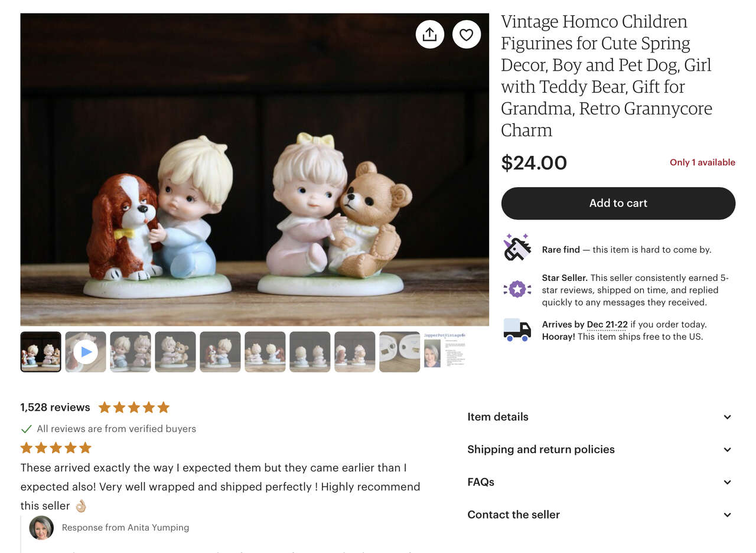Click the Star Seller badge icon
The height and width of the screenshot is (553, 756).
click(517, 289)
